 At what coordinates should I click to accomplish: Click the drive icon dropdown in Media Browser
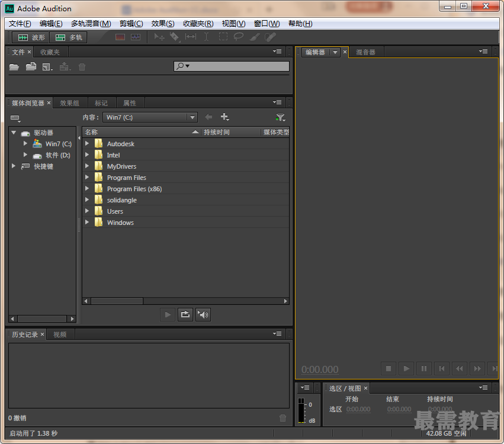pos(15,118)
